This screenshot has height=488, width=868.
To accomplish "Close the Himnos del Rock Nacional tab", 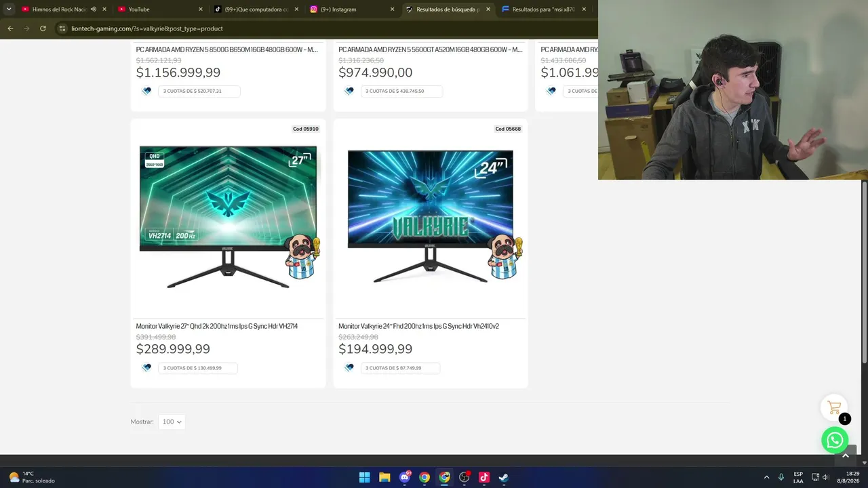I will pos(104,9).
